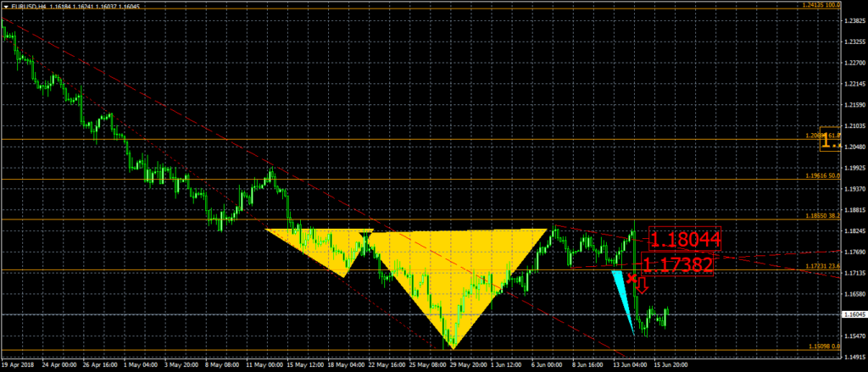Click the red 1.18044 price label
Image resolution: width=868 pixels, height=372 pixels.
coord(685,240)
